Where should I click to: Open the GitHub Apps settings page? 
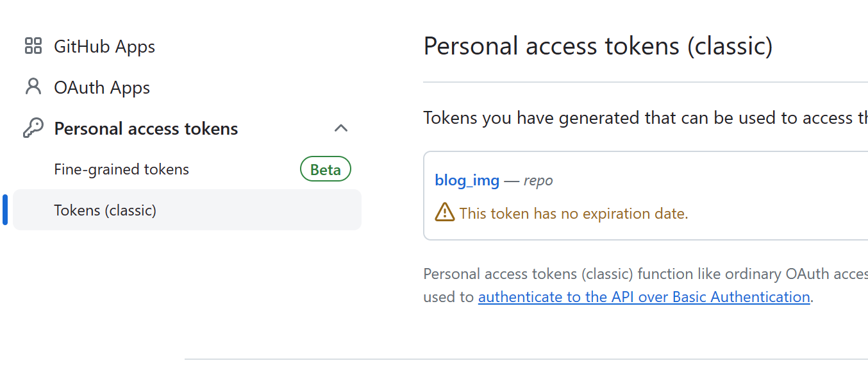[104, 46]
